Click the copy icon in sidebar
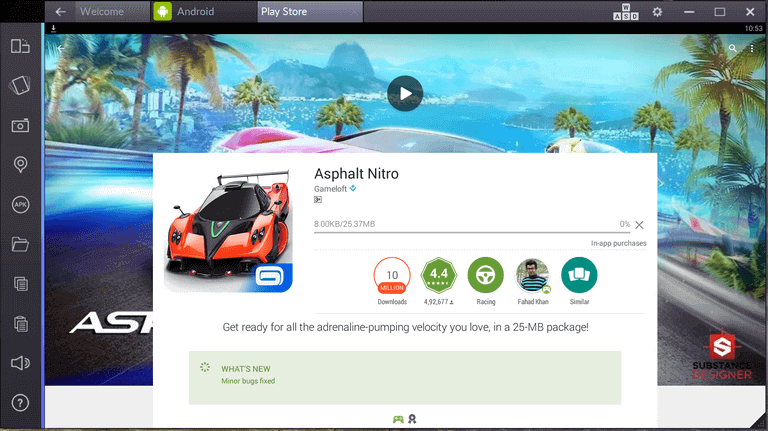768x431 pixels. click(20, 284)
